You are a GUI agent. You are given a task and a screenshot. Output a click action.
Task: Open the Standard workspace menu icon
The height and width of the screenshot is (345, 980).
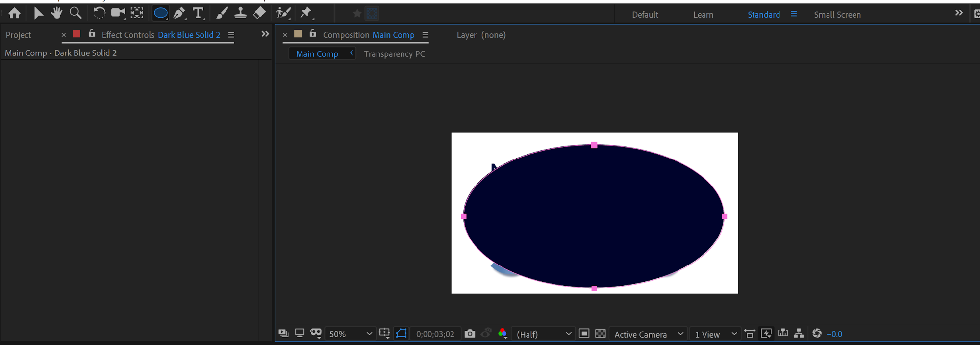(794, 14)
